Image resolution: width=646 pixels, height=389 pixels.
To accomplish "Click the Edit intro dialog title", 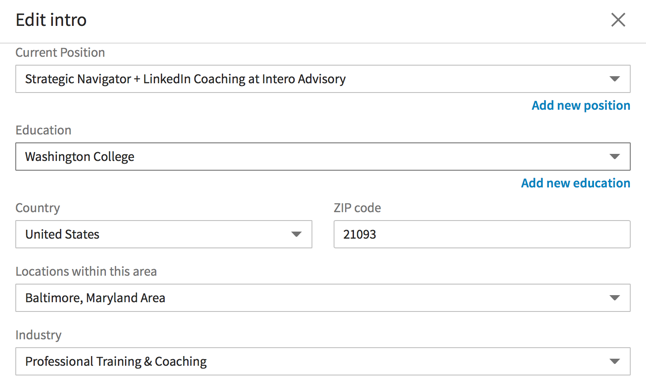I will [x=51, y=20].
